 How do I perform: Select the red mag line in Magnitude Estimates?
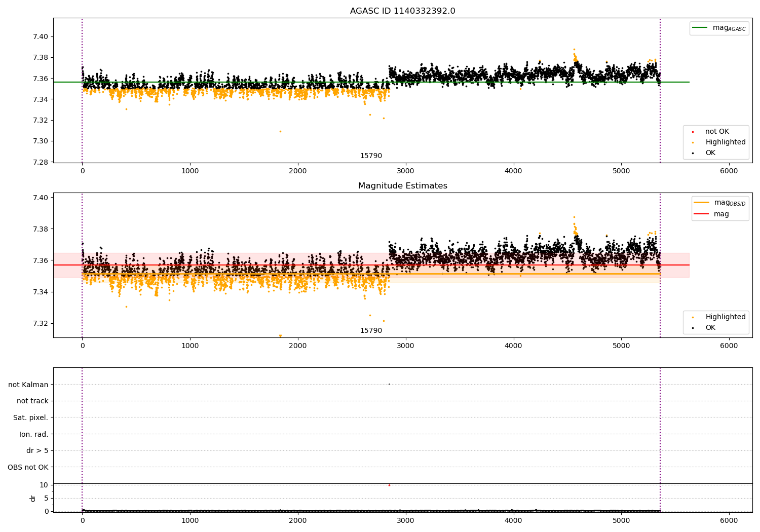pyautogui.click(x=371, y=265)
